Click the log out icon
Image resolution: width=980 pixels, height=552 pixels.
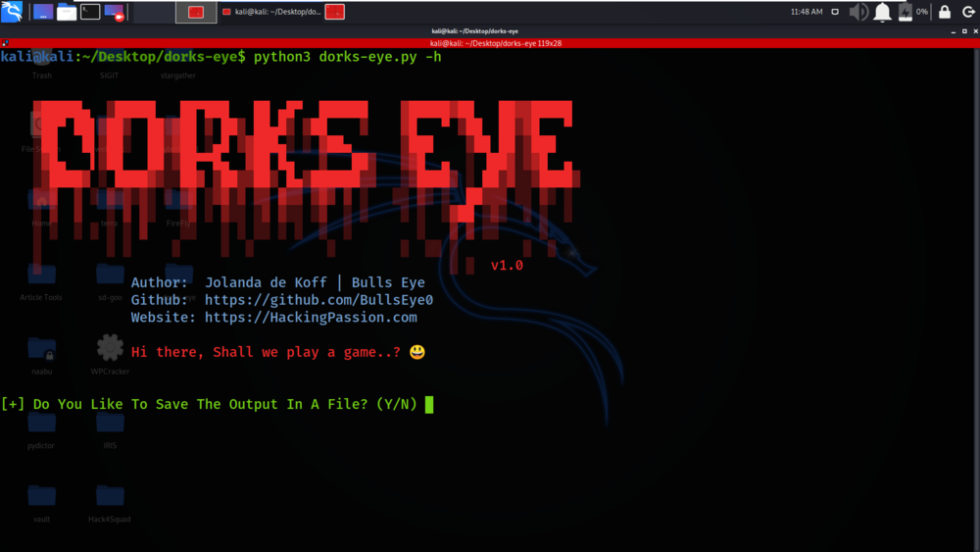[x=968, y=12]
